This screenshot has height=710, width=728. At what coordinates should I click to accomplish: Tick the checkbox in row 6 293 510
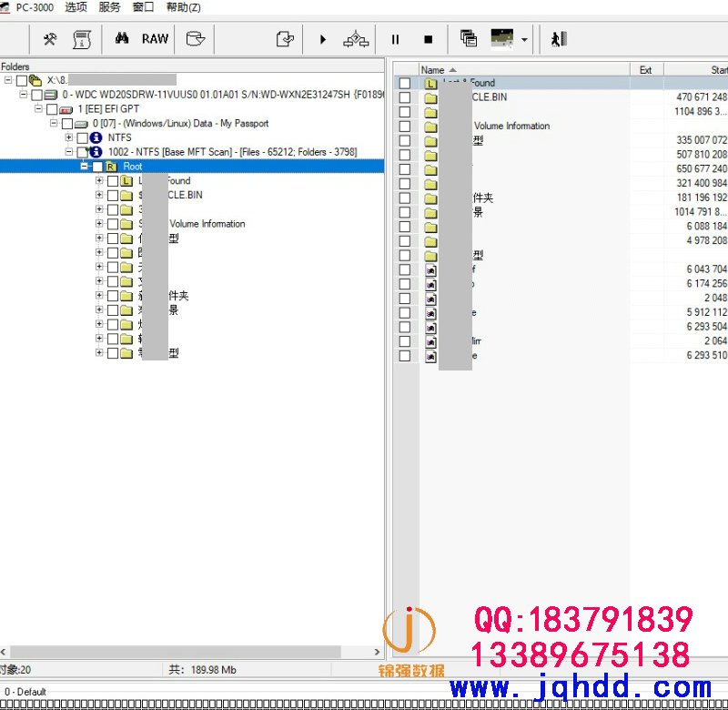(405, 356)
